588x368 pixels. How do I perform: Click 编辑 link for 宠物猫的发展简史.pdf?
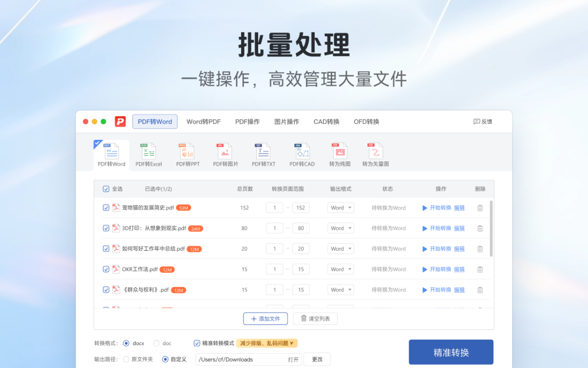[x=459, y=208]
